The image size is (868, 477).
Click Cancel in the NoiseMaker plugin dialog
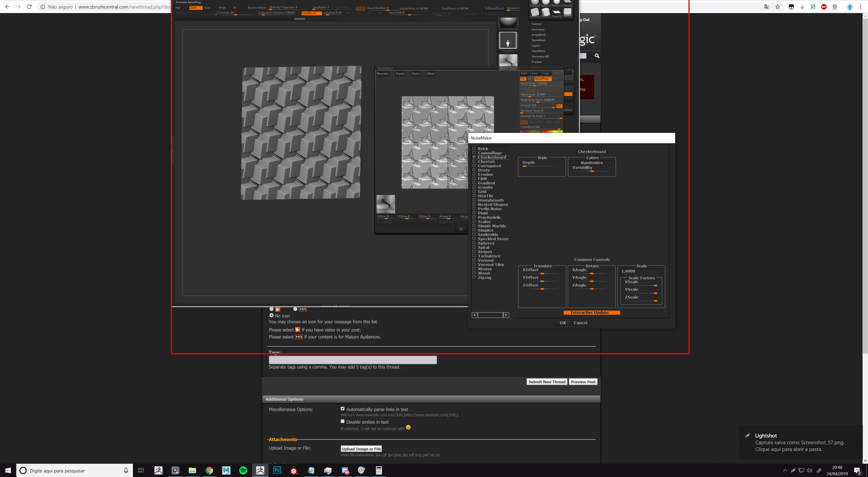coord(580,323)
